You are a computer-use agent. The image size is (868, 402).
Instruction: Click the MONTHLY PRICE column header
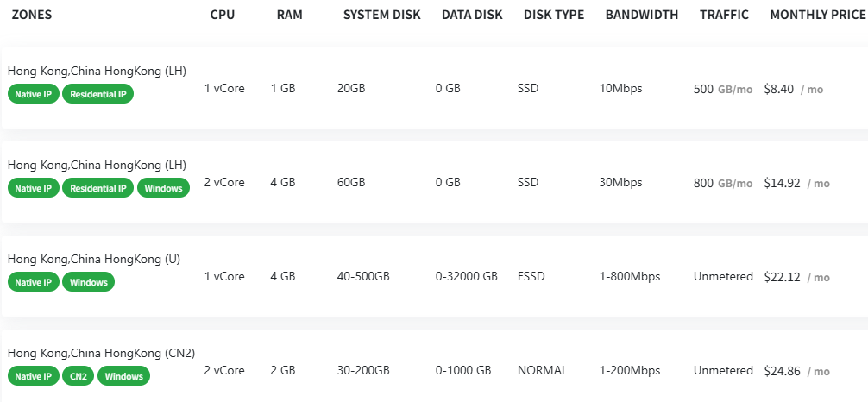[x=818, y=15]
